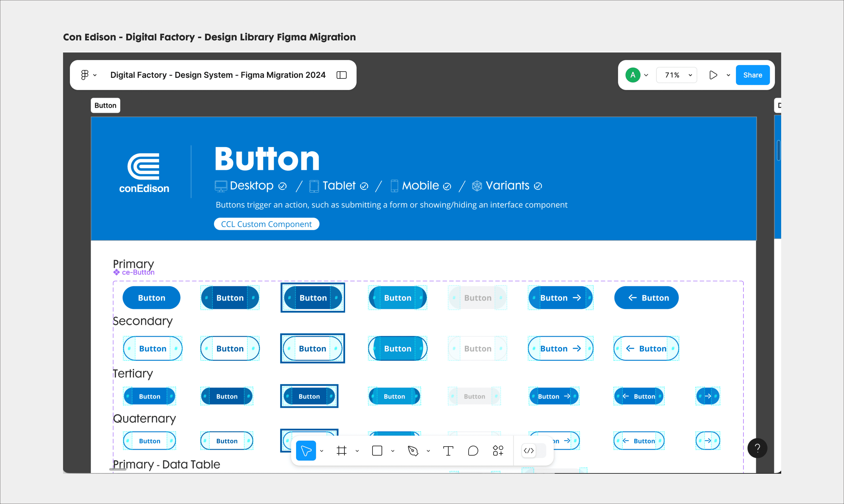Select the Text tool
Screen dimensions: 844x504
pyautogui.click(x=448, y=451)
